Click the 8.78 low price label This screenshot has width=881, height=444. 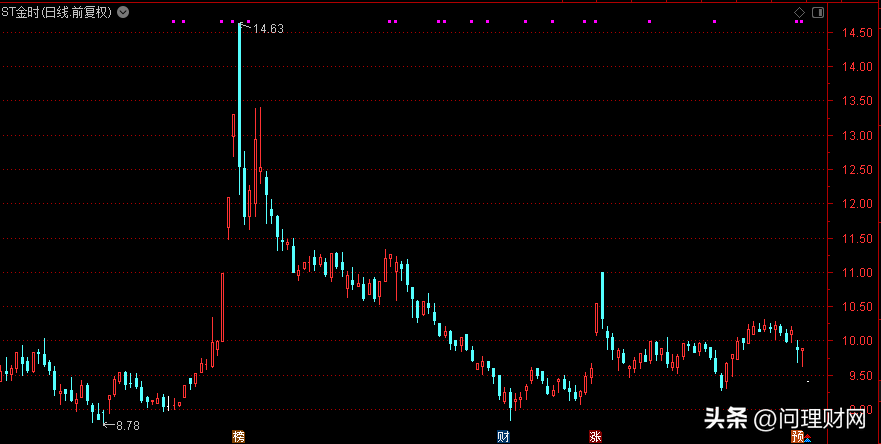click(127, 426)
